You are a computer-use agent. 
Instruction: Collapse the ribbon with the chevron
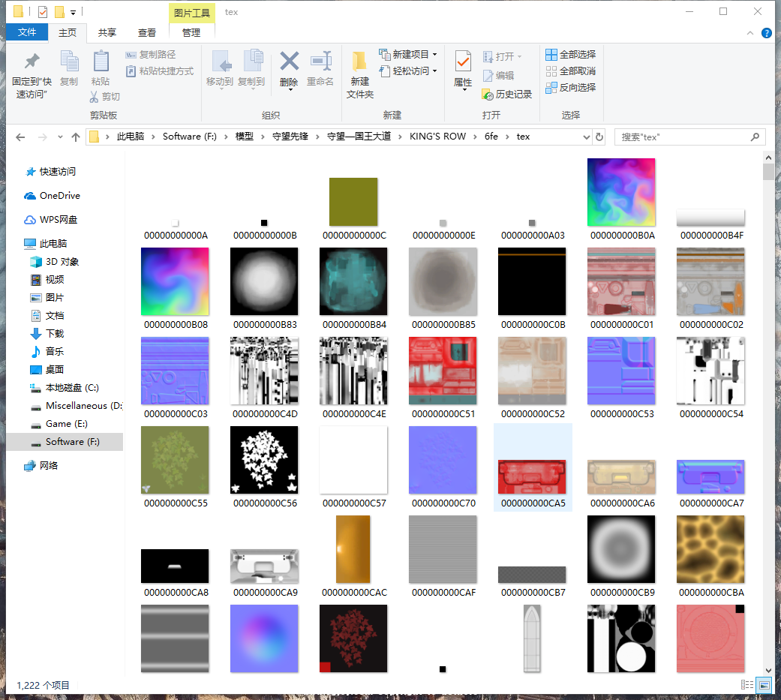[751, 33]
